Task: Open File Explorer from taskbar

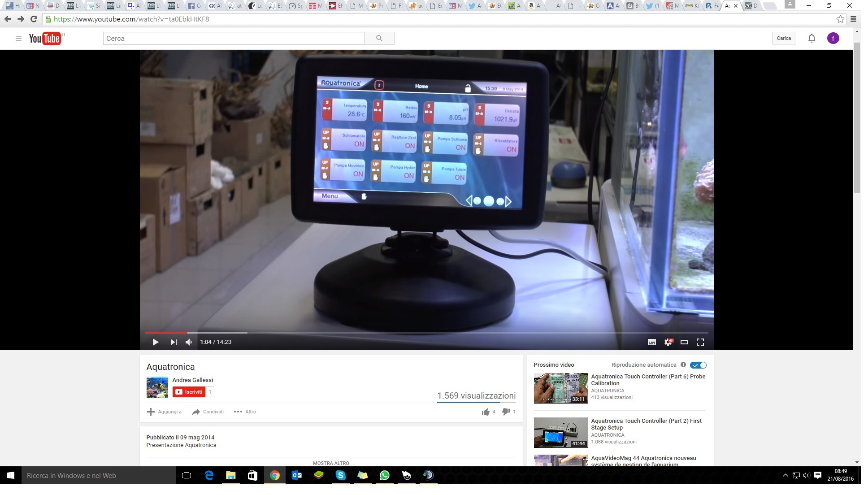Action: [x=230, y=475]
